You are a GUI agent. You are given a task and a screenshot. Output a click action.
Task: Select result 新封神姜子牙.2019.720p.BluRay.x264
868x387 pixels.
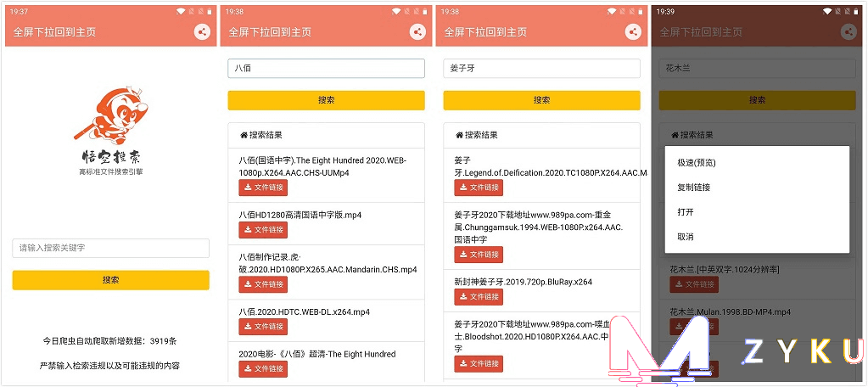coord(524,282)
